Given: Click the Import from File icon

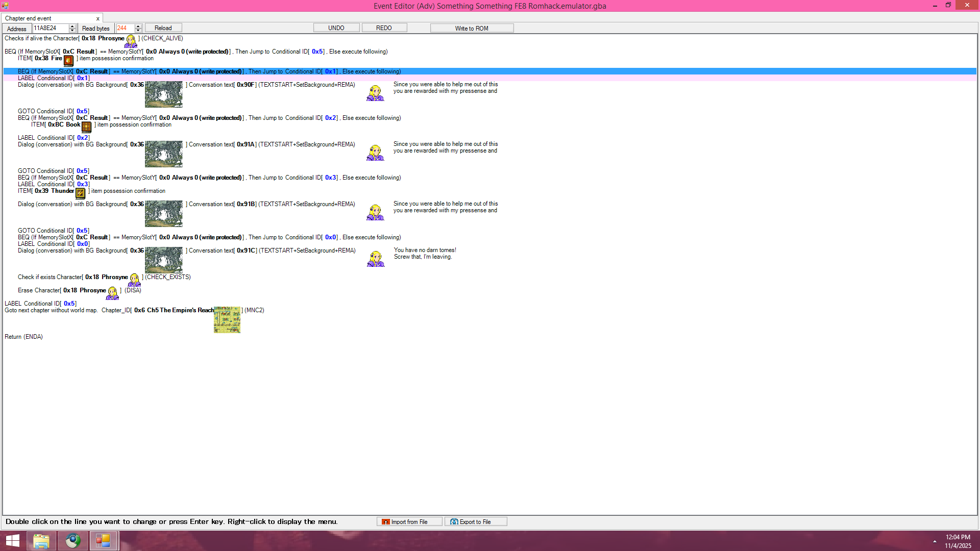Looking at the screenshot, I should pyautogui.click(x=386, y=522).
